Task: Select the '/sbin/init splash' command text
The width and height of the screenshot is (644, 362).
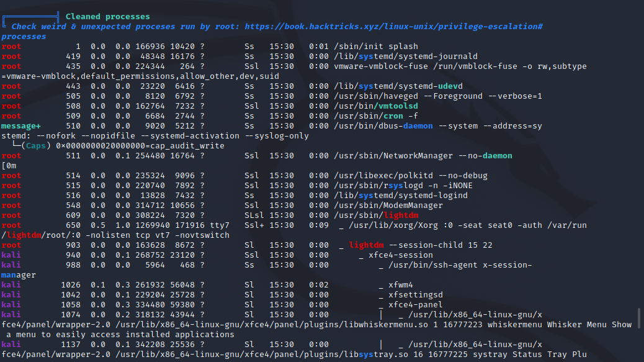Action: pos(376,47)
